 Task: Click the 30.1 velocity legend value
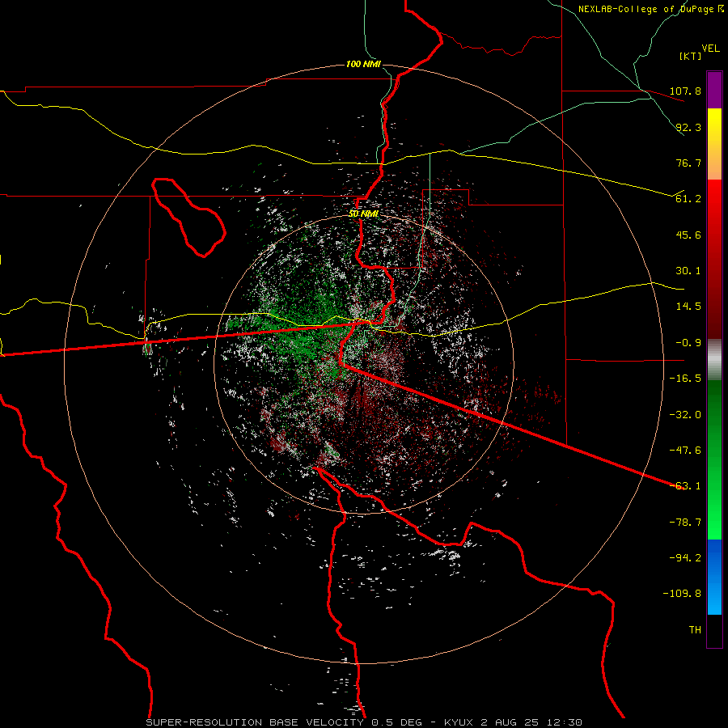click(688, 271)
